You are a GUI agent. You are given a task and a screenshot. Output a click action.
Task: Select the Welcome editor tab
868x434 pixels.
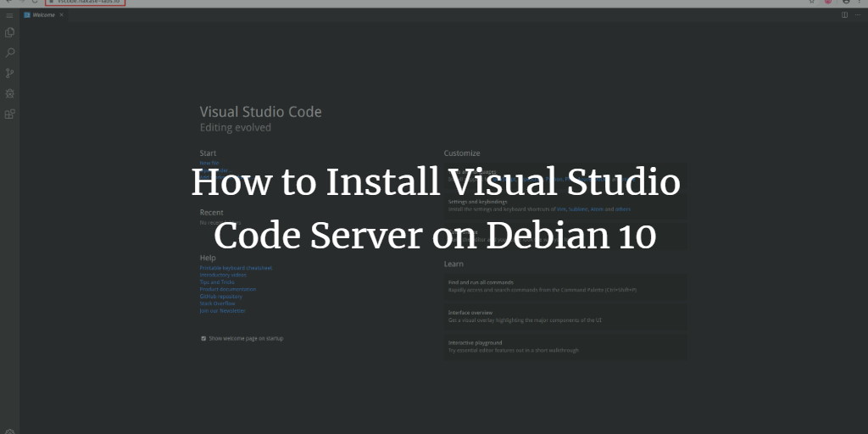point(43,15)
